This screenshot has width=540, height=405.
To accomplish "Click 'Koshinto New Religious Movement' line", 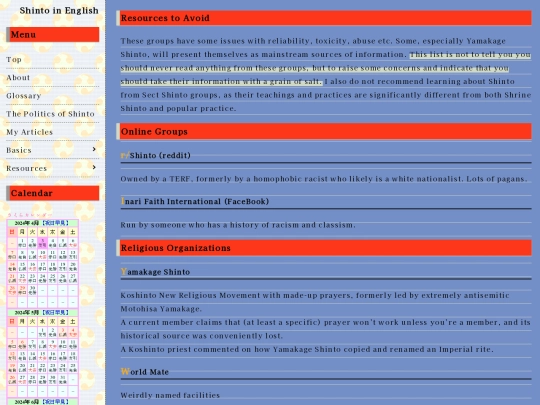I will [315, 295].
